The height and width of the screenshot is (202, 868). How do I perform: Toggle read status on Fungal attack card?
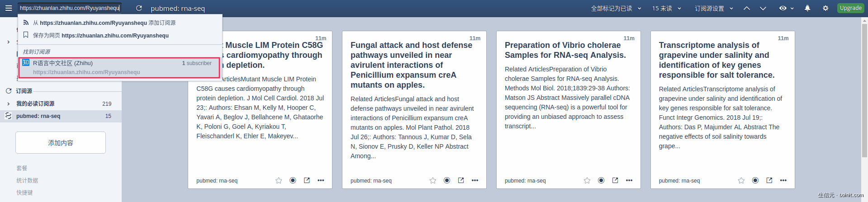tap(447, 180)
